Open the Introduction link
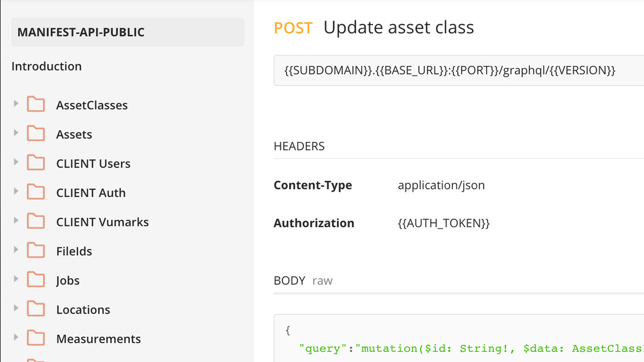This screenshot has height=362, width=644. coord(47,66)
